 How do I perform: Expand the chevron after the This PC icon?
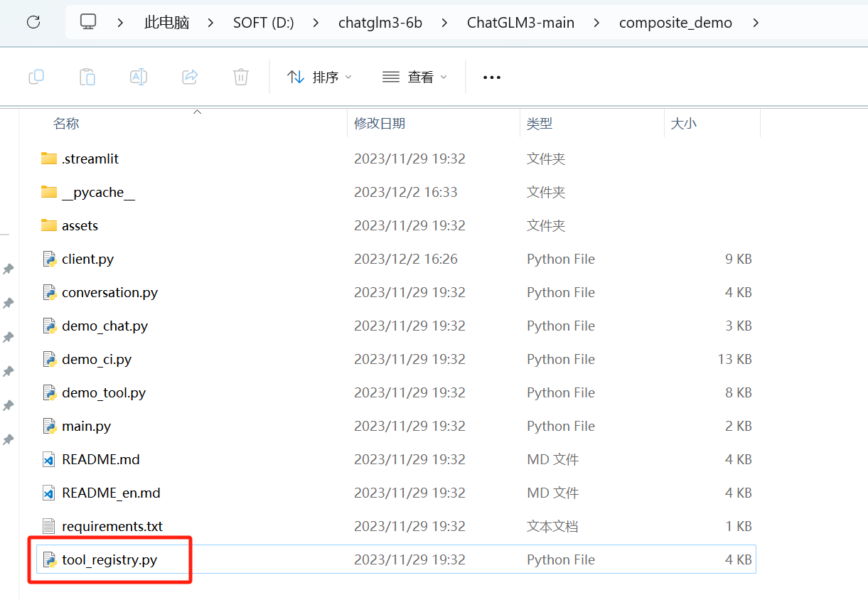pos(119,23)
